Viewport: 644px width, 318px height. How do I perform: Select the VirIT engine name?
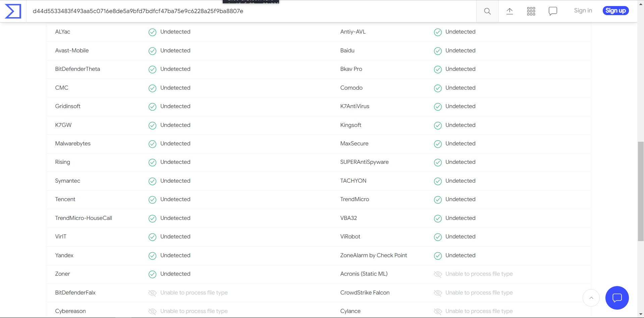coord(61,236)
